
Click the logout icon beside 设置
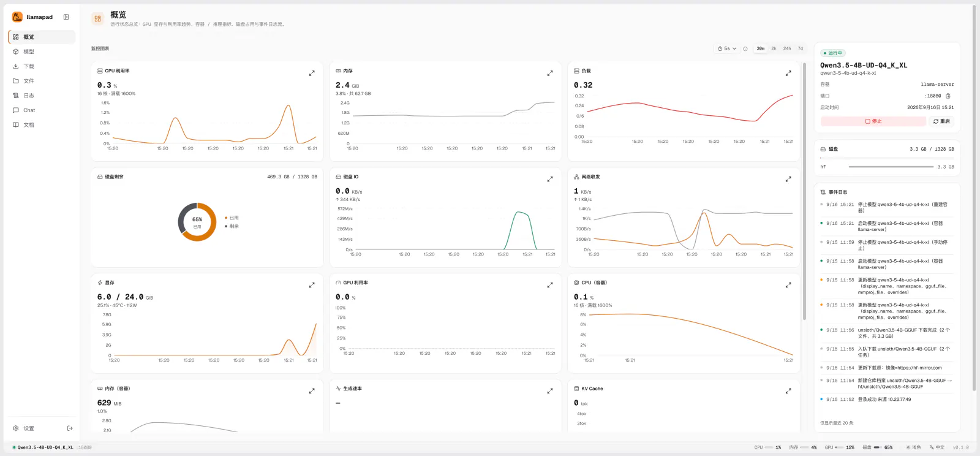(x=70, y=428)
